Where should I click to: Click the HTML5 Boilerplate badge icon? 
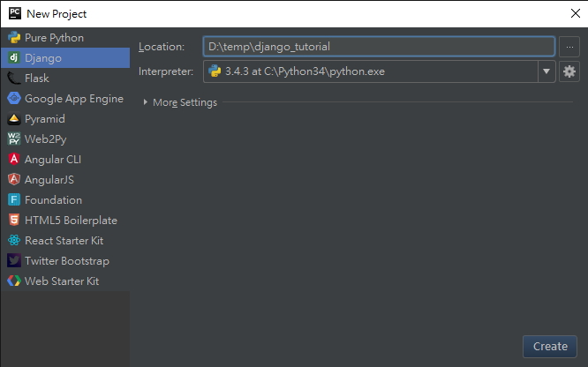pos(14,220)
